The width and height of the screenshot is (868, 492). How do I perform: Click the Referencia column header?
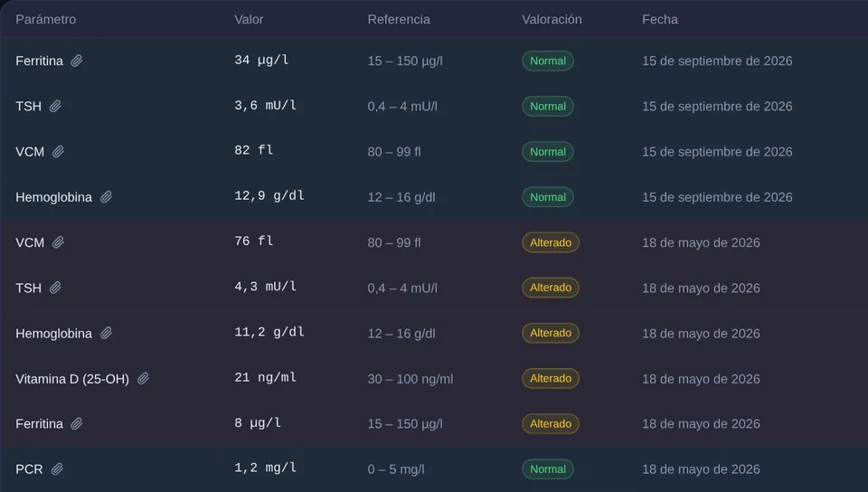(399, 19)
